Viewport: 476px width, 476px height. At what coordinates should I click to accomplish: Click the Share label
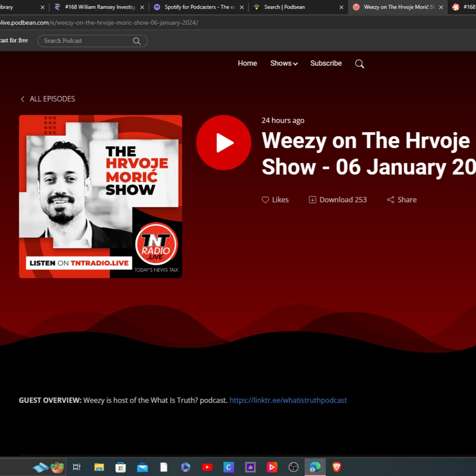pos(407,200)
